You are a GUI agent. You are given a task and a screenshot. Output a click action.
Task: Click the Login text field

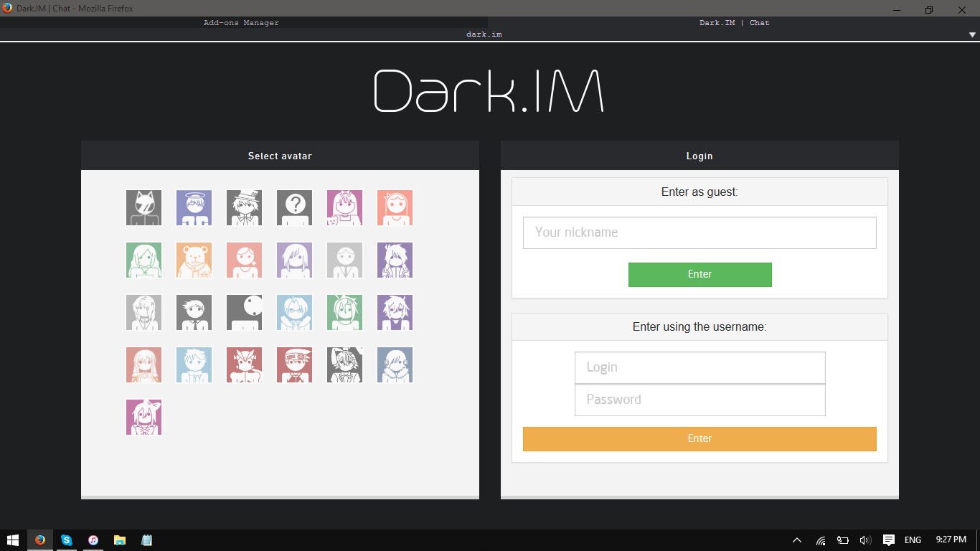tap(699, 367)
